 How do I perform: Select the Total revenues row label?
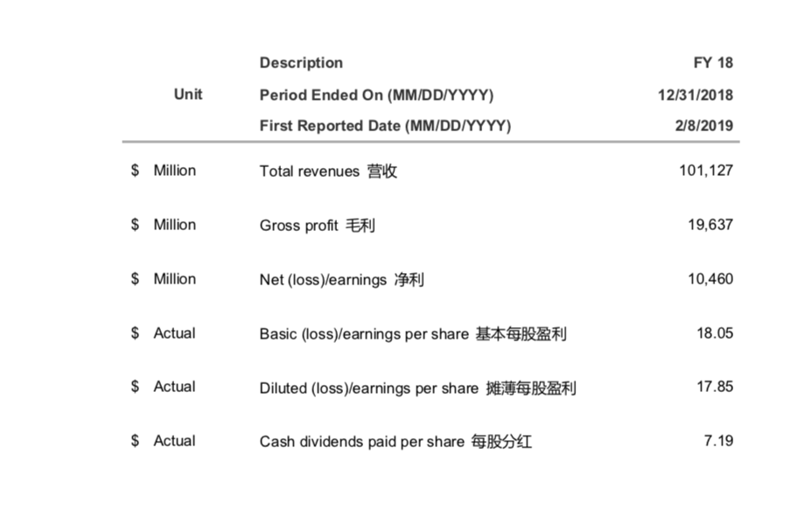pyautogui.click(x=328, y=171)
